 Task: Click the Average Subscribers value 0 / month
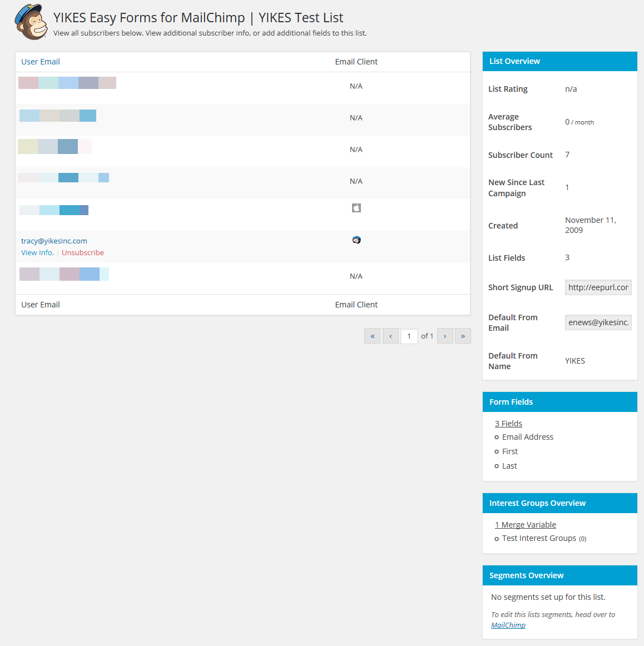click(579, 122)
